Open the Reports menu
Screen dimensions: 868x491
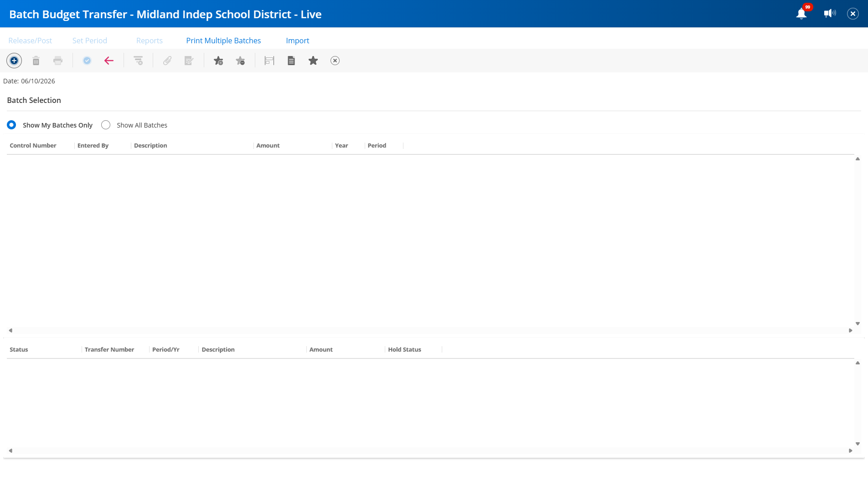pos(150,41)
